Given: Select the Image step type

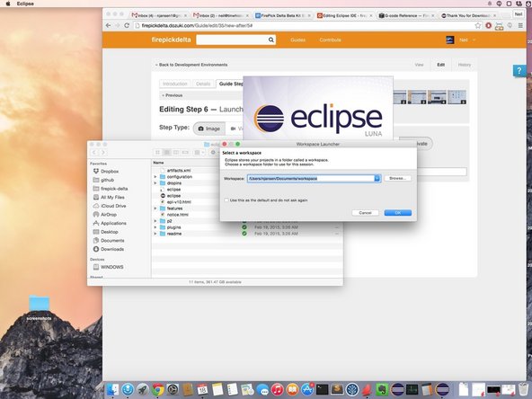Looking at the screenshot, I should click(x=209, y=129).
